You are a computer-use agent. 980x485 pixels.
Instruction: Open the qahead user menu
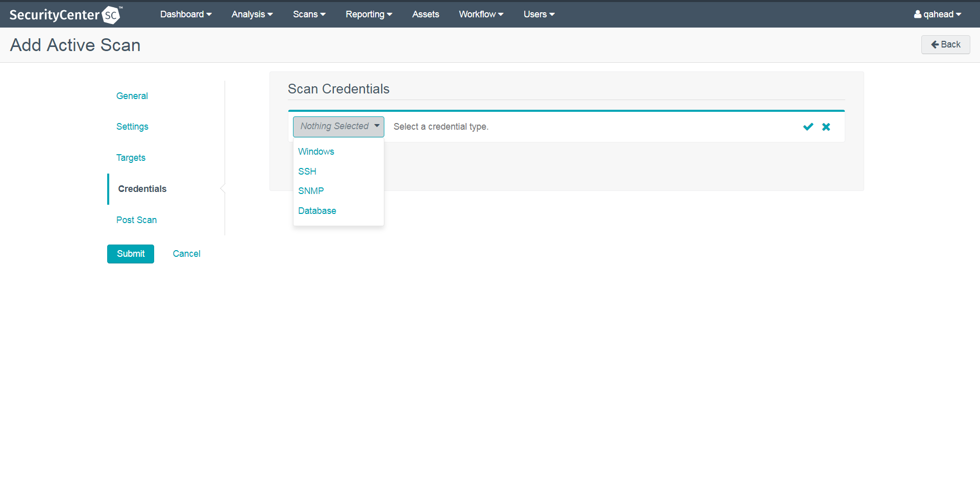point(937,14)
